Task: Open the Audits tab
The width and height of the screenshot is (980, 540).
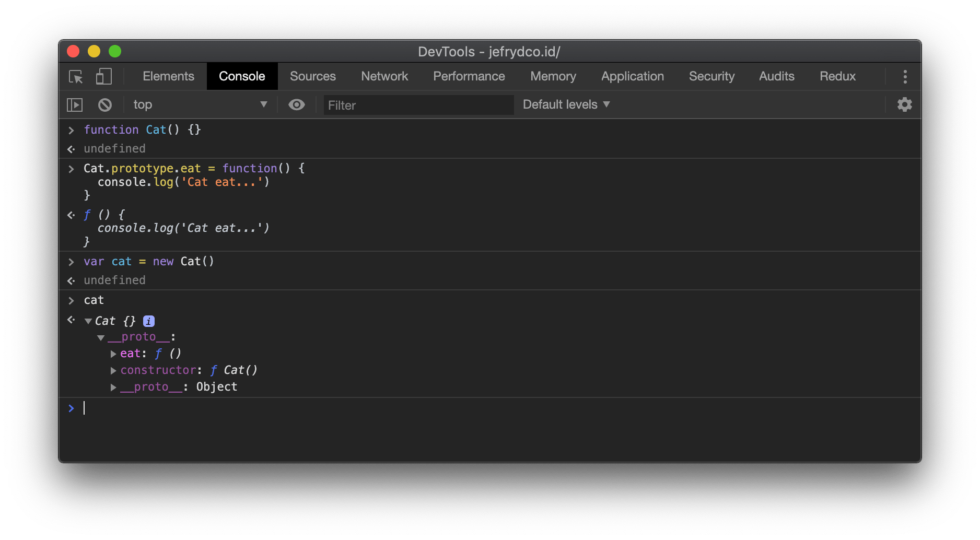Action: coord(777,76)
